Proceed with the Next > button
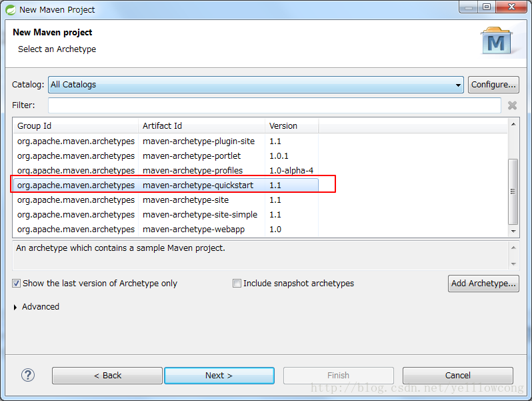 click(x=219, y=376)
